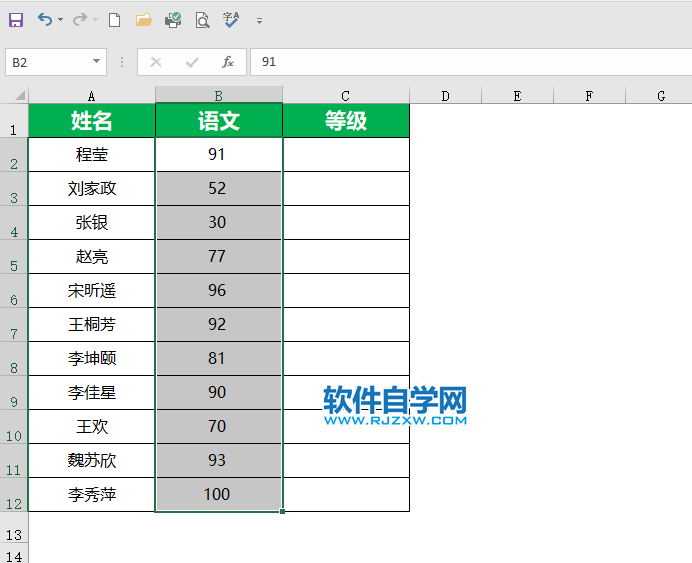Select column A header

(92, 95)
